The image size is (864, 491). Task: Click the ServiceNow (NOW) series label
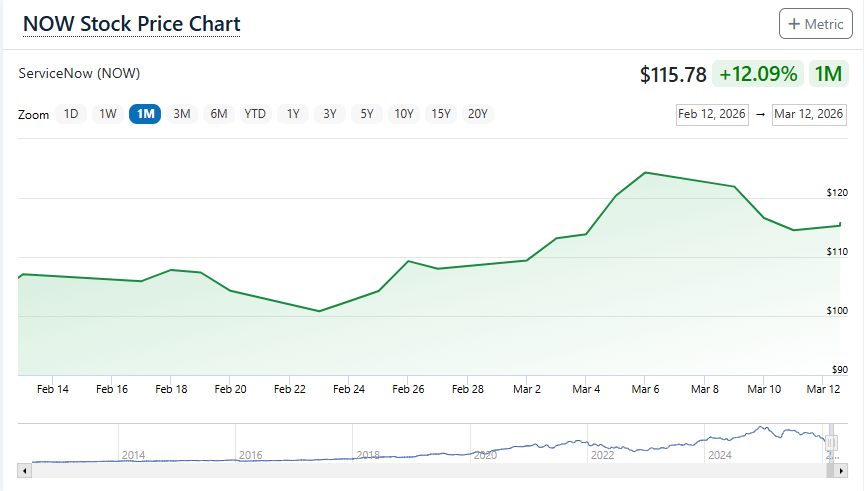click(x=79, y=73)
